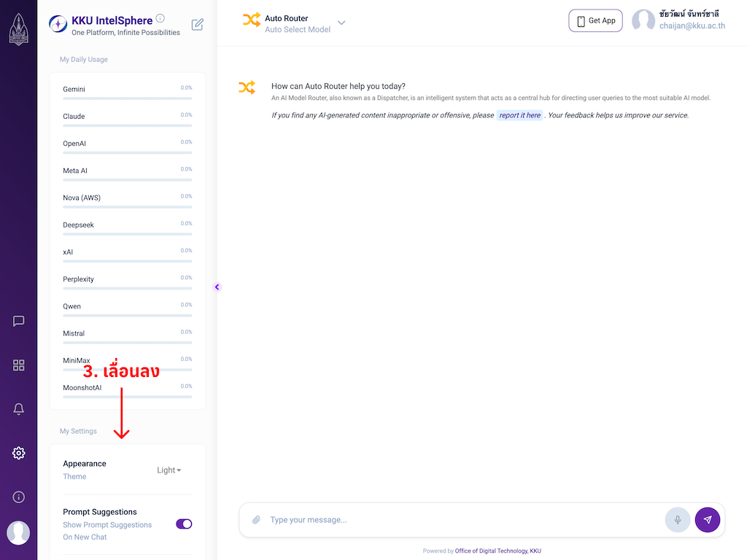747x560 pixels.
Task: Click 'Appearance' setting label
Action: point(85,464)
